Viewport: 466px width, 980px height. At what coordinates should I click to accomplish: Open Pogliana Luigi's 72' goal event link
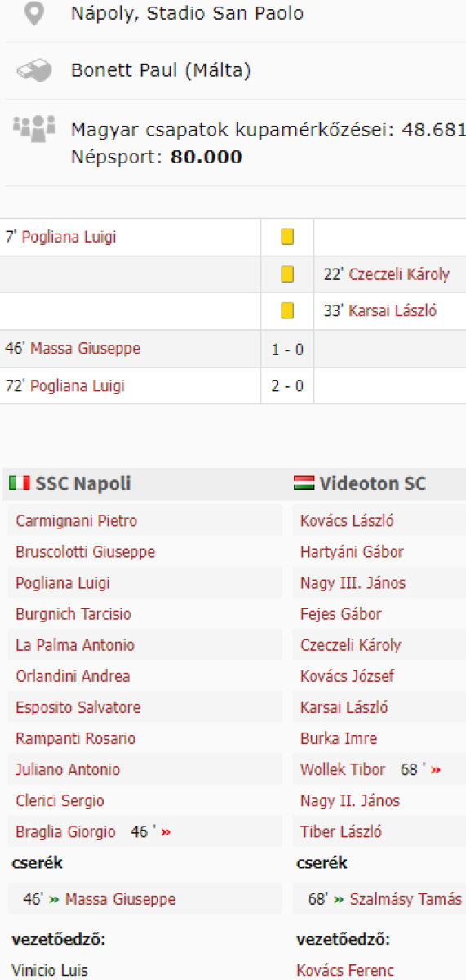[78, 386]
